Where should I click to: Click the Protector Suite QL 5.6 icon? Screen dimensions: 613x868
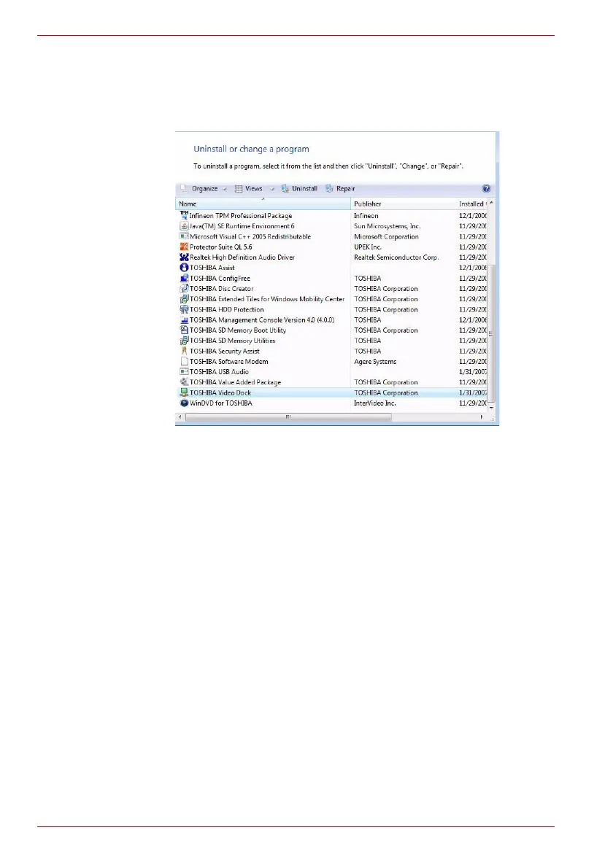coord(184,247)
